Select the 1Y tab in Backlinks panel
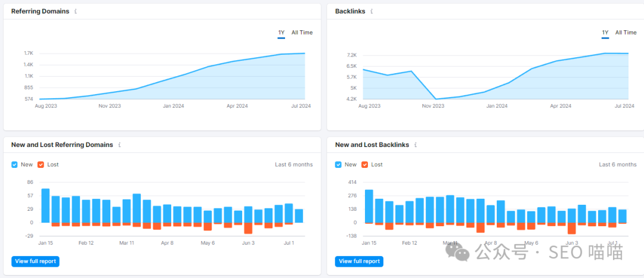The width and height of the screenshot is (644, 278). point(605,33)
